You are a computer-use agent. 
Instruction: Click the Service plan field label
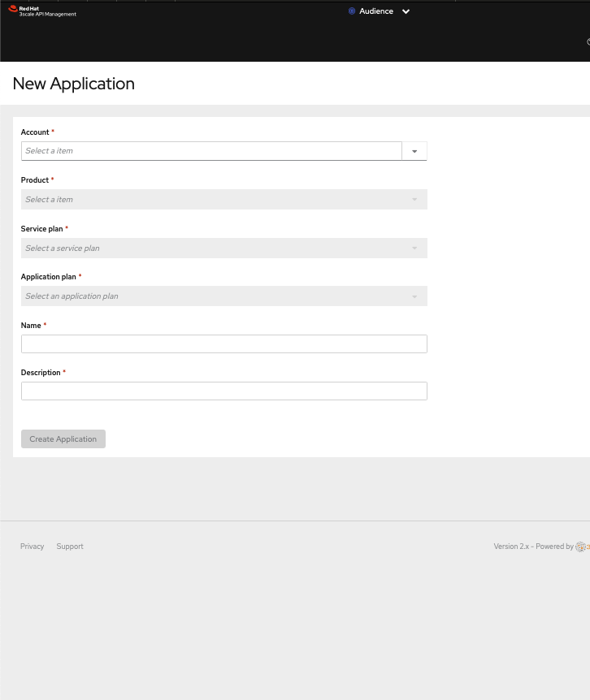click(x=41, y=229)
